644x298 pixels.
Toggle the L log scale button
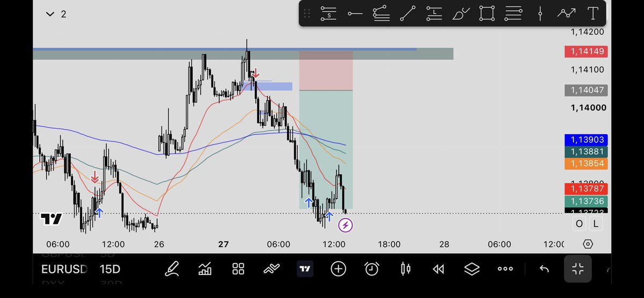[596, 224]
